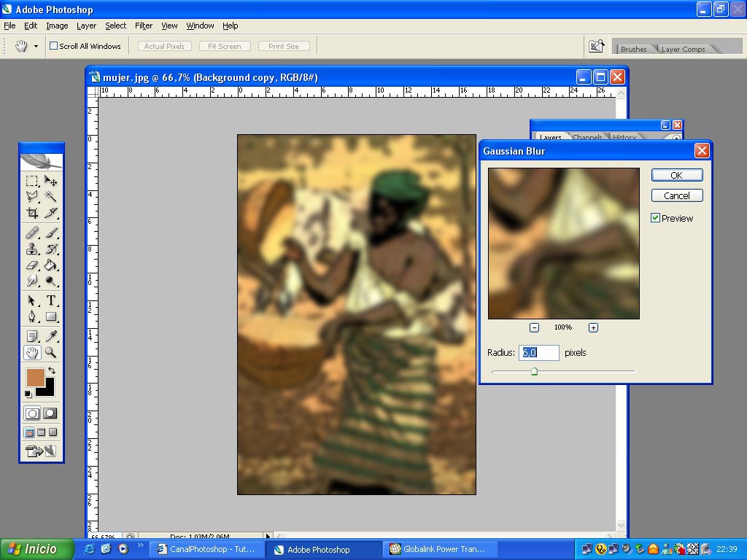Viewport: 747px width, 560px height.
Task: Switch to Quick Mask Mode
Action: pos(50,413)
